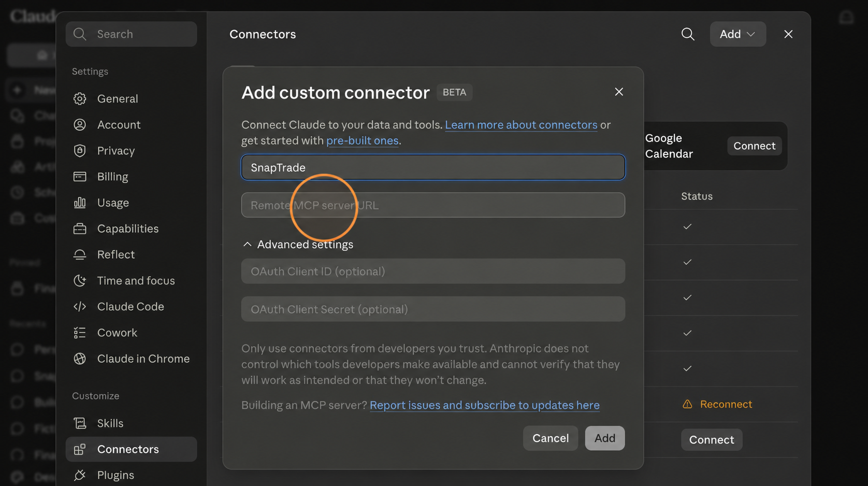The height and width of the screenshot is (486, 868).
Task: Click the Claude in Chrome globe icon
Action: [80, 359]
